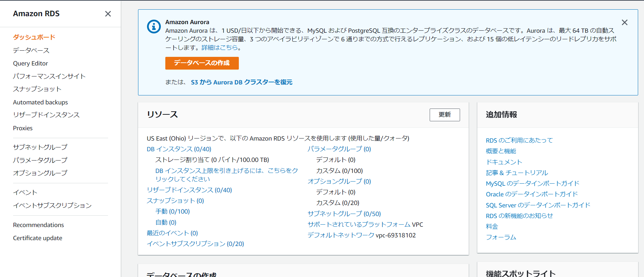Image resolution: width=644 pixels, height=277 pixels.
Task: Open Proxies in the sidebar
Action: tap(23, 128)
